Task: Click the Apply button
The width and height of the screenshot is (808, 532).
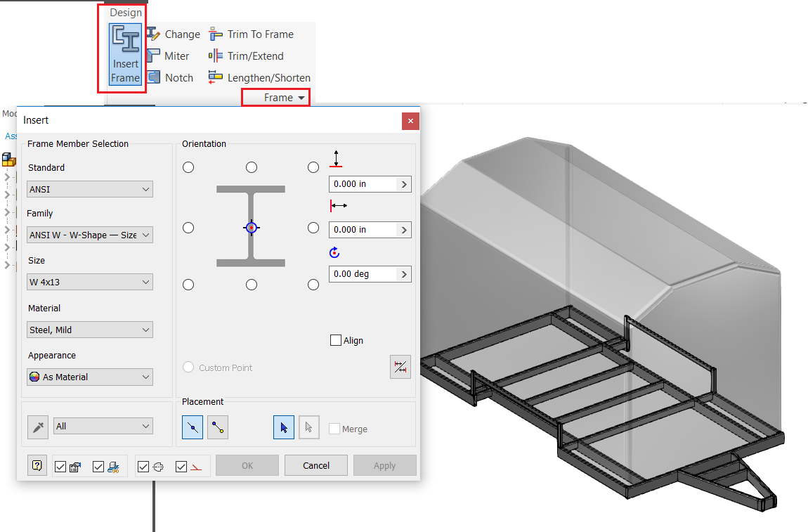Action: 384,465
